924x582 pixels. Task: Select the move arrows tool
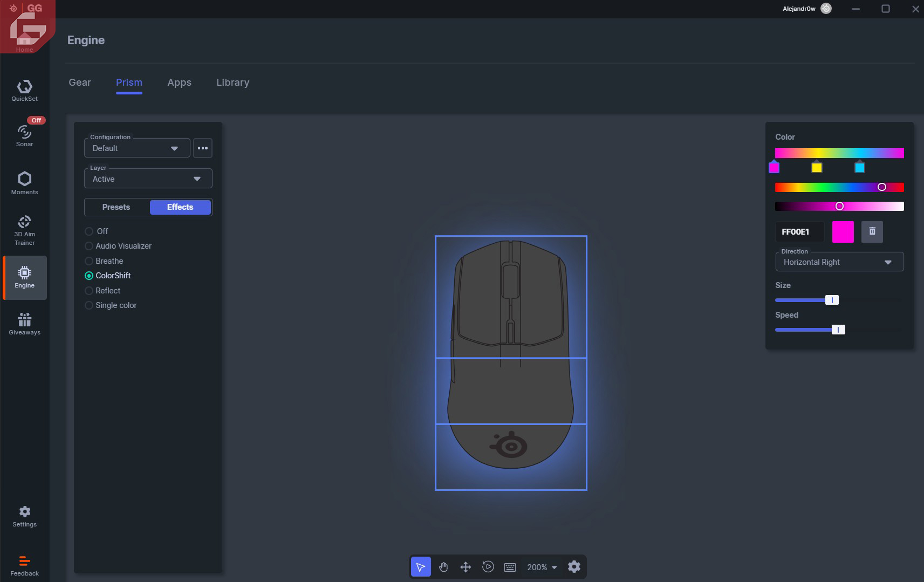tap(466, 567)
